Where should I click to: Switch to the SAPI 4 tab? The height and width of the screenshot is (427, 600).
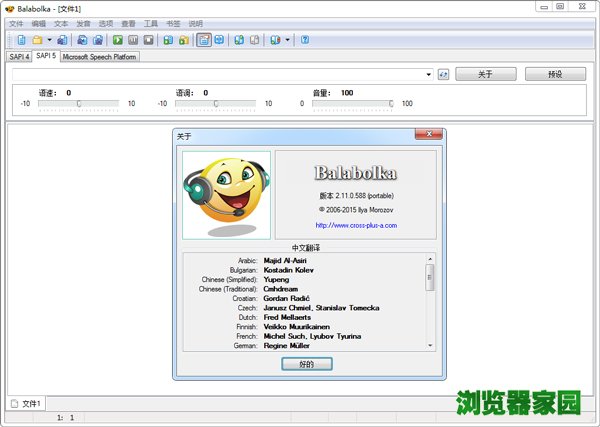pyautogui.click(x=18, y=57)
